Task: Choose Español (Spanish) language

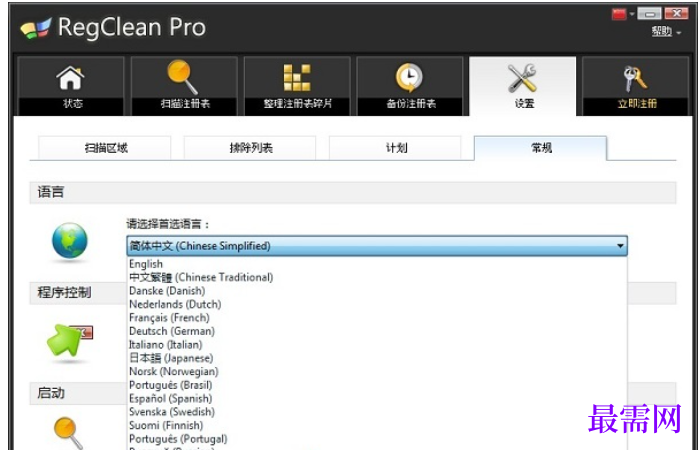Action: tap(377, 398)
